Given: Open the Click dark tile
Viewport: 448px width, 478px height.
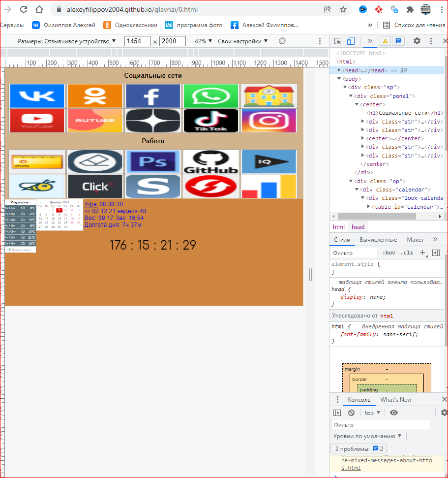Looking at the screenshot, I should coord(95,186).
